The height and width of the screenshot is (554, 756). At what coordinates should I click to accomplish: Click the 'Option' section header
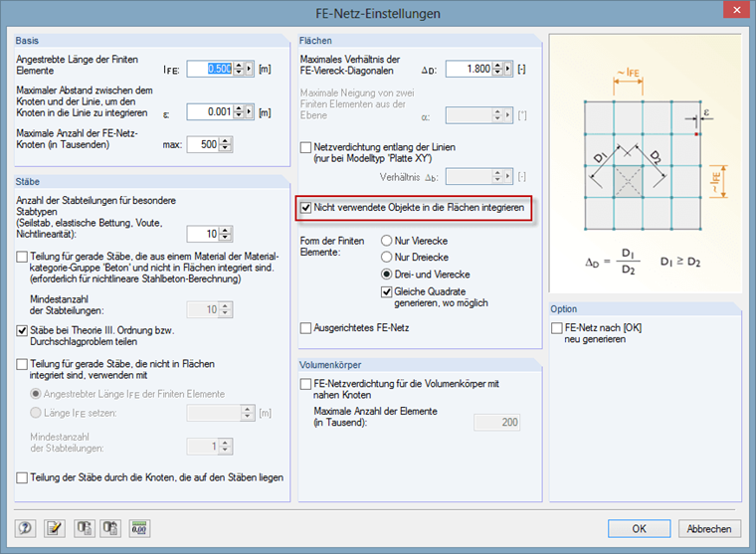click(564, 309)
